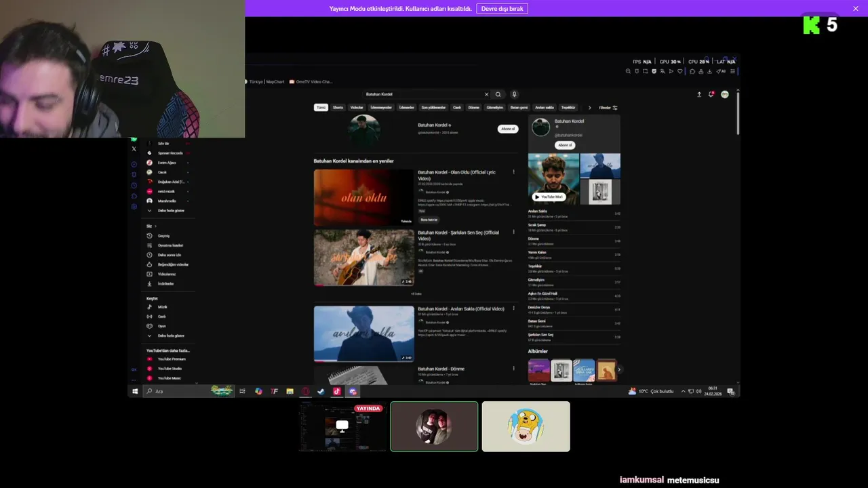Dismiss the purple streamer mode banner

tap(856, 9)
